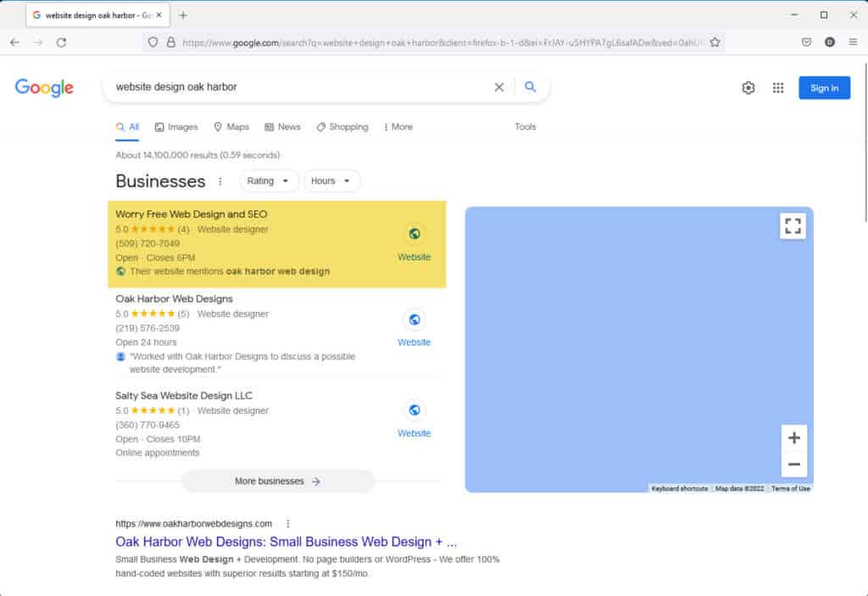Open Salty Sea Website Design LLC listing
This screenshot has height=596, width=868.
pyautogui.click(x=184, y=395)
